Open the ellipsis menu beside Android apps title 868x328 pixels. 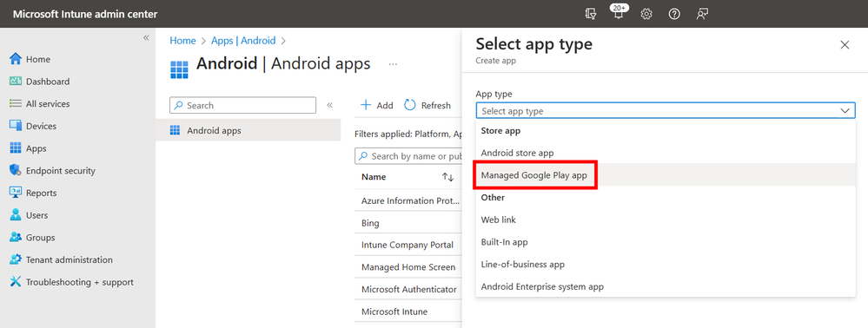click(x=393, y=64)
